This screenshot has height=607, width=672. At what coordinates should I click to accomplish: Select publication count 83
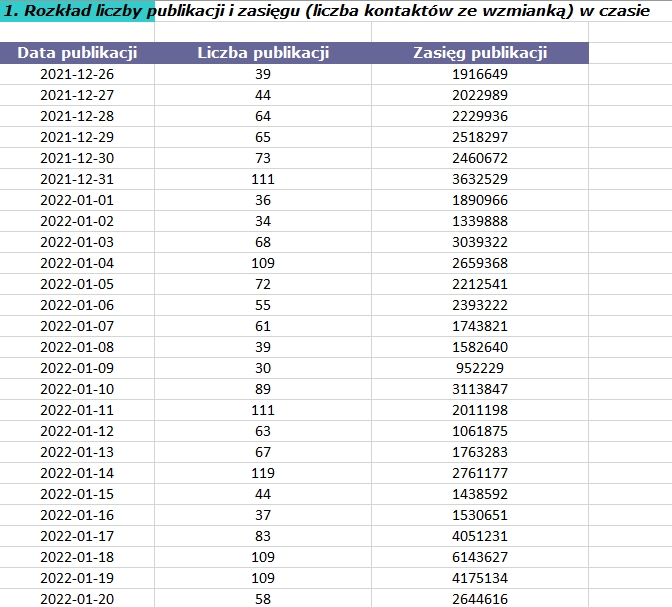[263, 536]
